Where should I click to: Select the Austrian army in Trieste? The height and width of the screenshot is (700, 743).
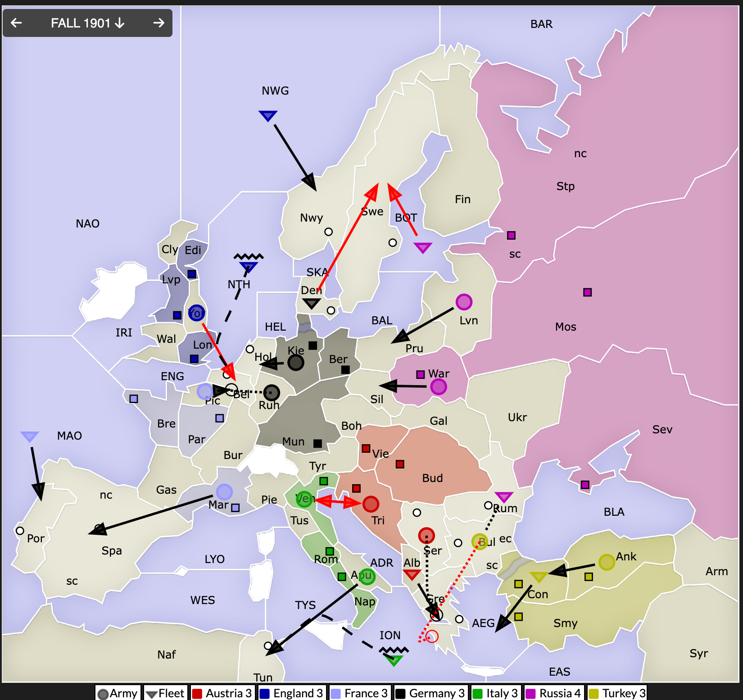pos(371,504)
